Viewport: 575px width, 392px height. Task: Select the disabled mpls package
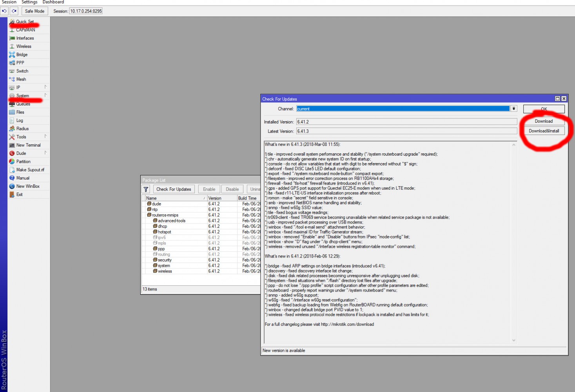pos(201,243)
